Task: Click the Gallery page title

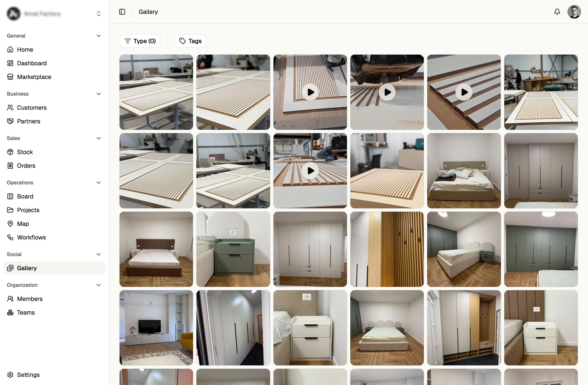Action: tap(148, 12)
